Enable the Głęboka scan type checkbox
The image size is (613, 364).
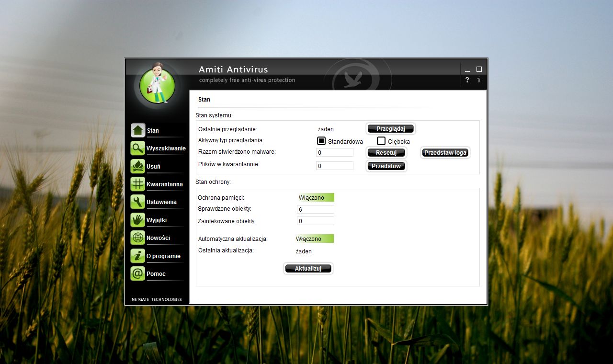click(381, 141)
